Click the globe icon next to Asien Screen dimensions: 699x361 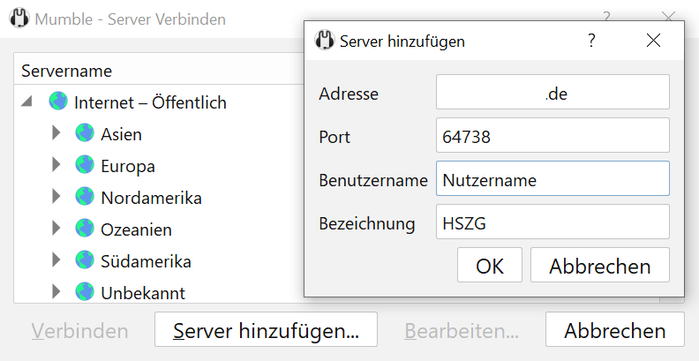84,133
